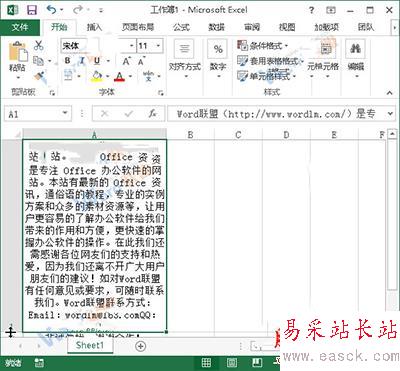Switch to the Page Layout tab
Viewport: 400px width, 371px height.
(x=138, y=27)
